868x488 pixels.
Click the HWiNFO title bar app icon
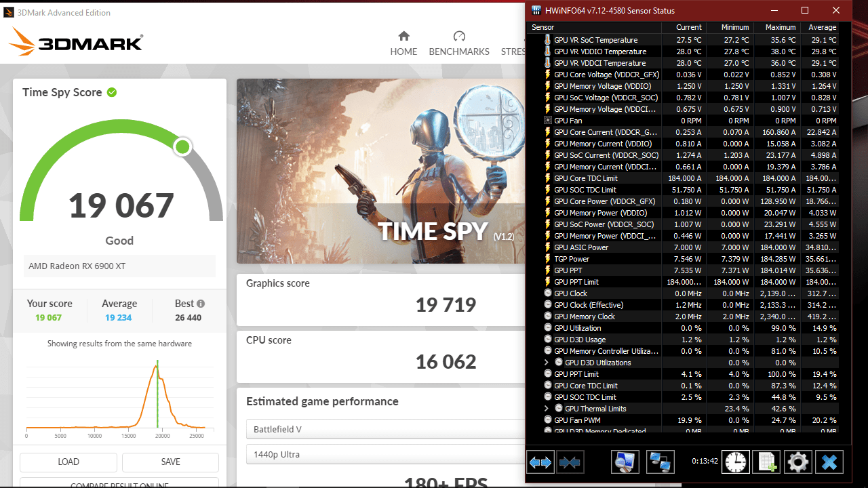536,10
